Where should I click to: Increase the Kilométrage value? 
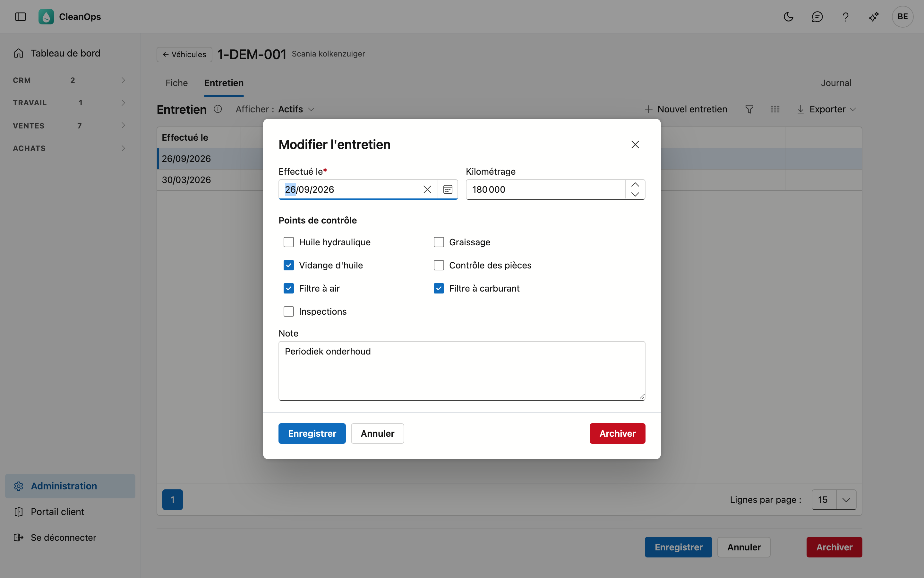coord(635,185)
